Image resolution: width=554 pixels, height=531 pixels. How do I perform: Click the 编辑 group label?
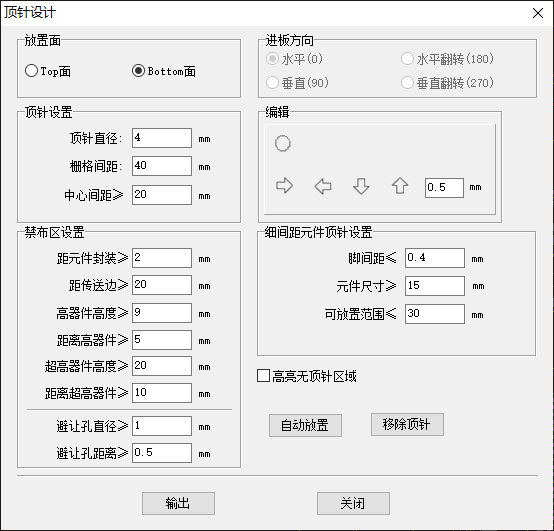click(x=277, y=112)
